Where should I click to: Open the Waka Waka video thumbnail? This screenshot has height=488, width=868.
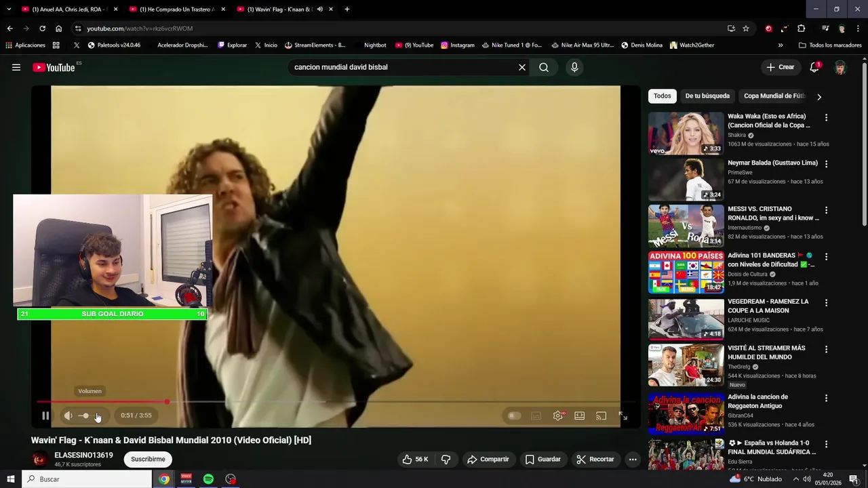686,133
